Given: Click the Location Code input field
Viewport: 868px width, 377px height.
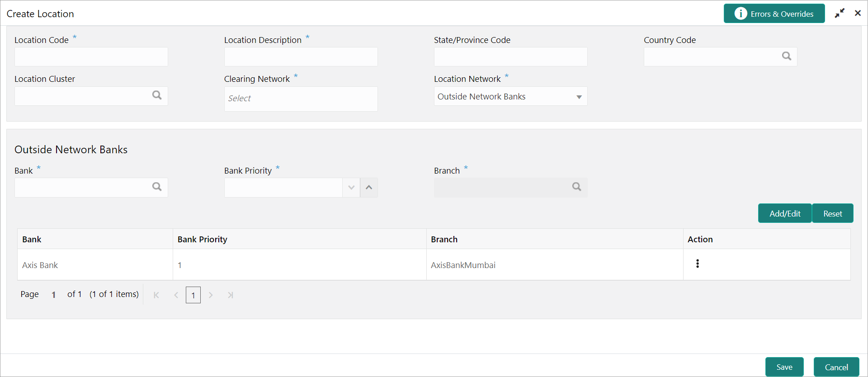Looking at the screenshot, I should (91, 57).
